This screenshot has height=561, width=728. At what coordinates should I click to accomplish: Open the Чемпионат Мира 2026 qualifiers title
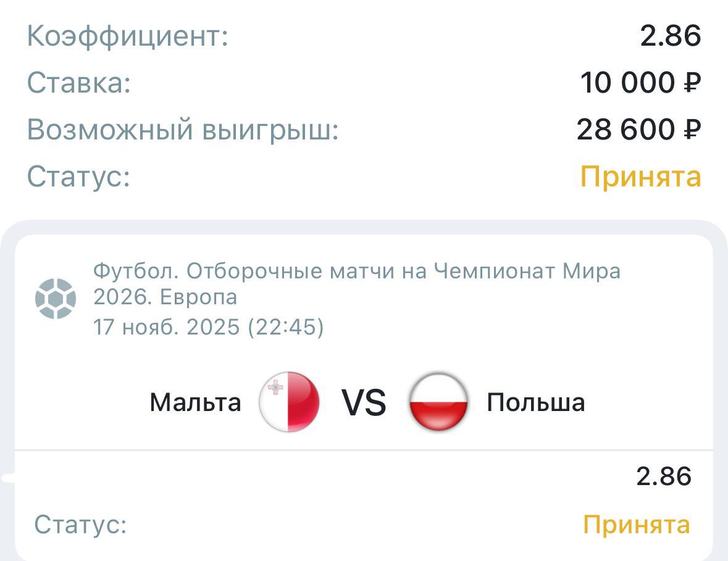[357, 283]
